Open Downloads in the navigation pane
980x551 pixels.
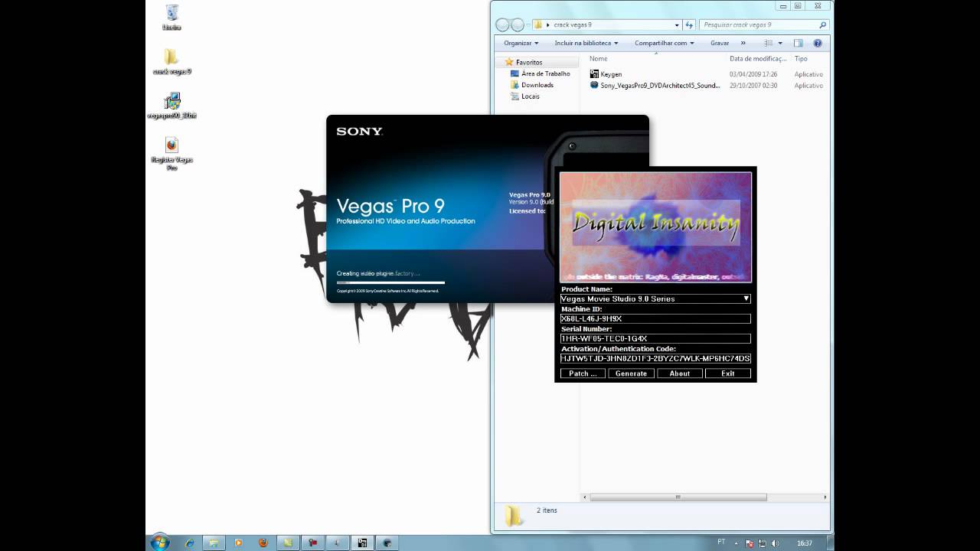(x=537, y=85)
